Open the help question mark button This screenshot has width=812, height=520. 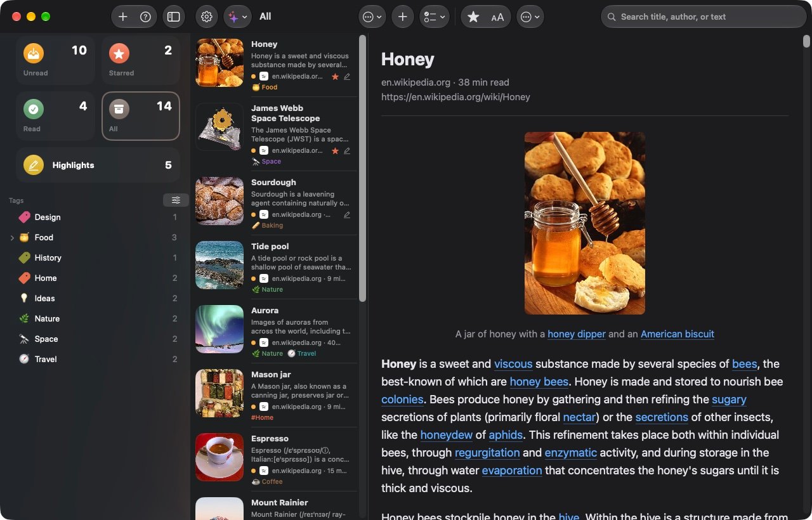coord(145,17)
